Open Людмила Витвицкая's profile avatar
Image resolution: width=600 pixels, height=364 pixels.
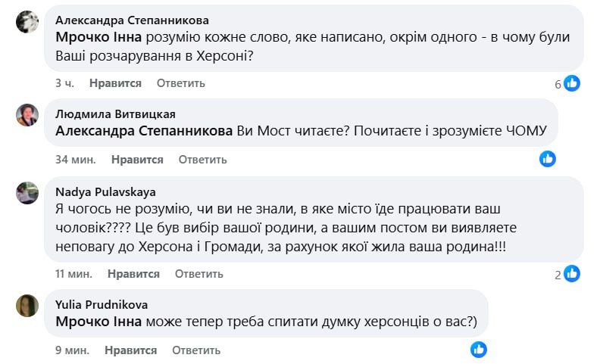[27, 115]
